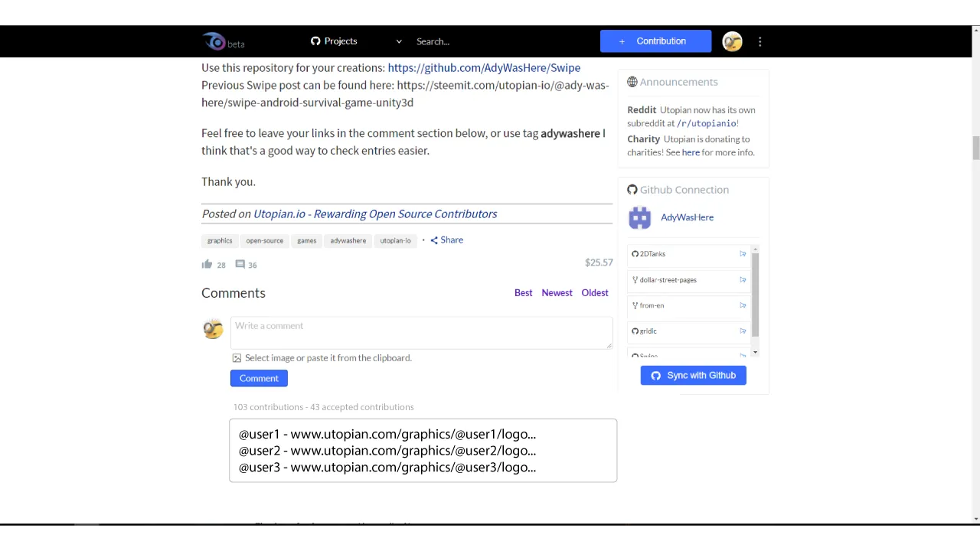Open the /r/utopianio subreddit link
The height and width of the screenshot is (551, 980).
(x=707, y=123)
